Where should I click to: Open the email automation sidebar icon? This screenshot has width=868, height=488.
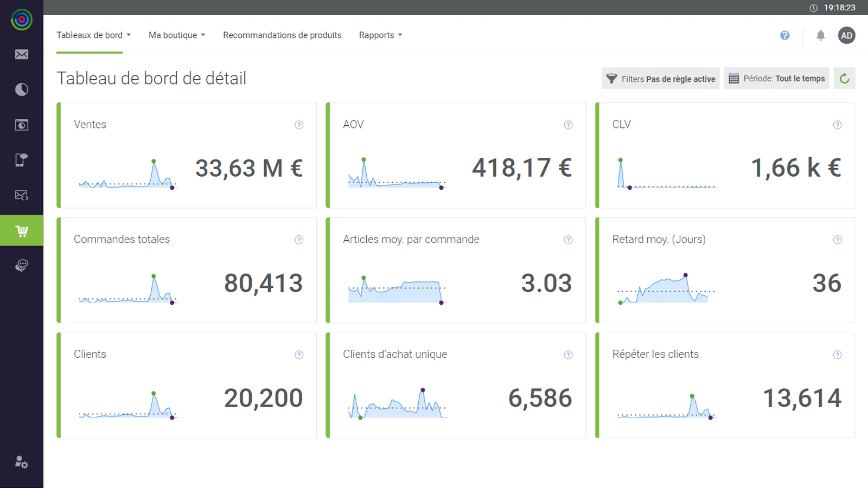pyautogui.click(x=22, y=195)
